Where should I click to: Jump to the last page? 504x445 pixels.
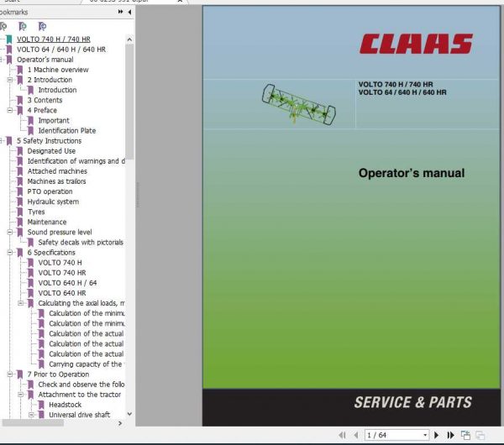(x=450, y=435)
